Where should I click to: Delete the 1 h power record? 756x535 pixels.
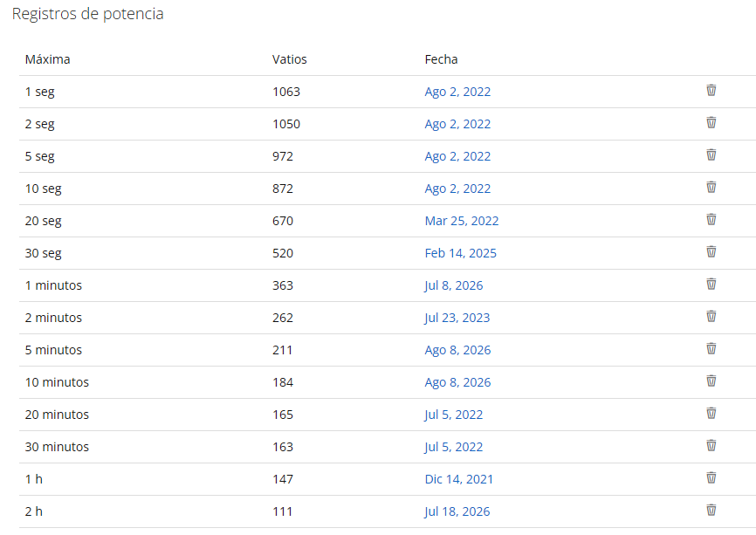tap(711, 477)
